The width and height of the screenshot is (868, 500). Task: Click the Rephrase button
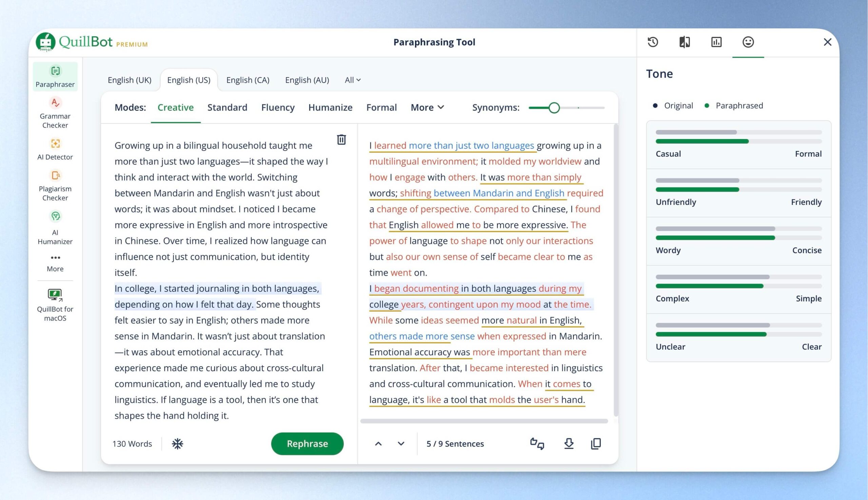pyautogui.click(x=307, y=444)
